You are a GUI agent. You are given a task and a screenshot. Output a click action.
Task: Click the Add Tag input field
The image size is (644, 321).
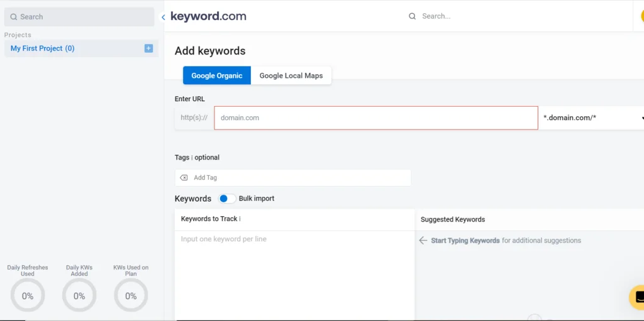[x=293, y=178]
